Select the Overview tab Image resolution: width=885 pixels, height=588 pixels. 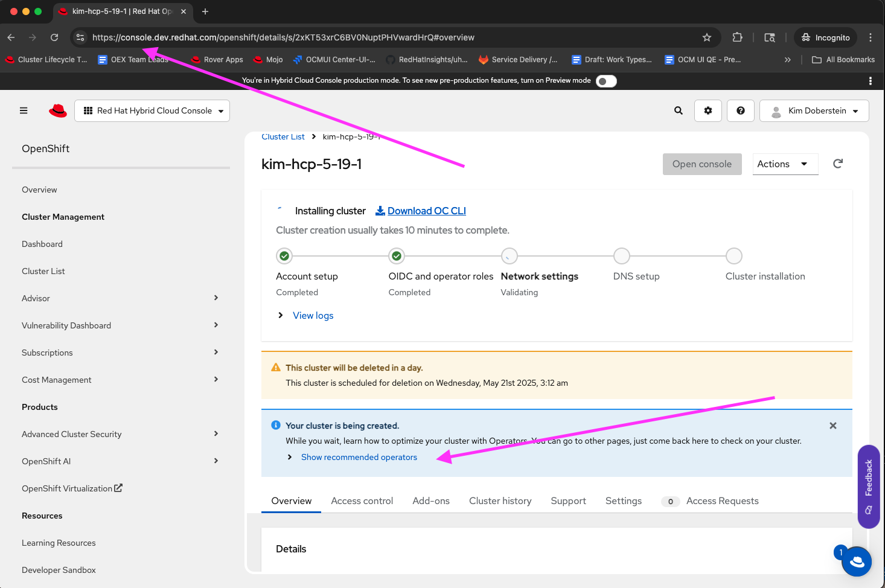pos(292,501)
